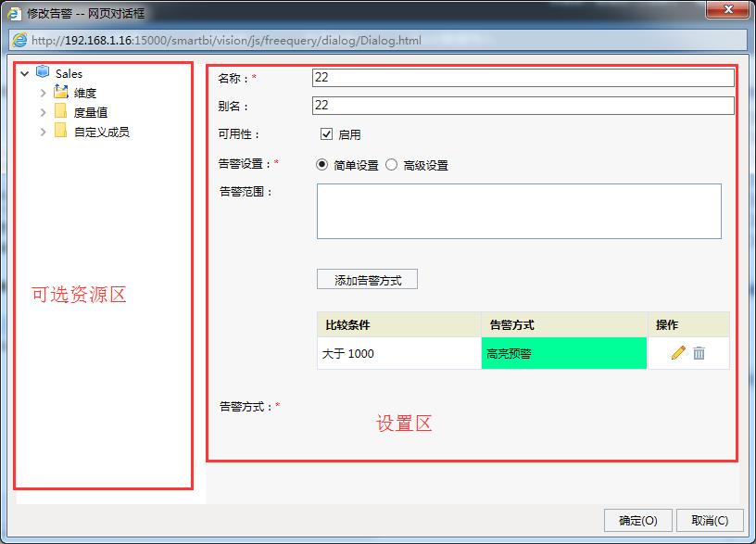The height and width of the screenshot is (544, 756).
Task: Focus the 别名 input field
Action: (523, 106)
